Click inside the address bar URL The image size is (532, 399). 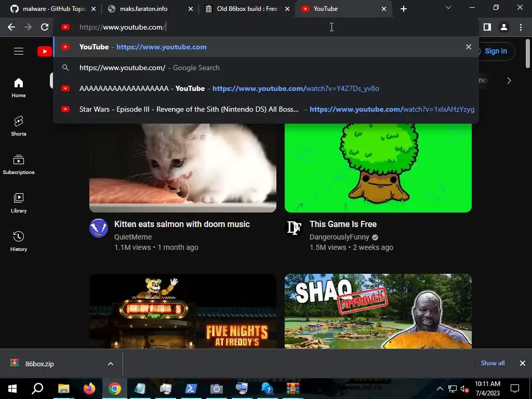(x=123, y=27)
